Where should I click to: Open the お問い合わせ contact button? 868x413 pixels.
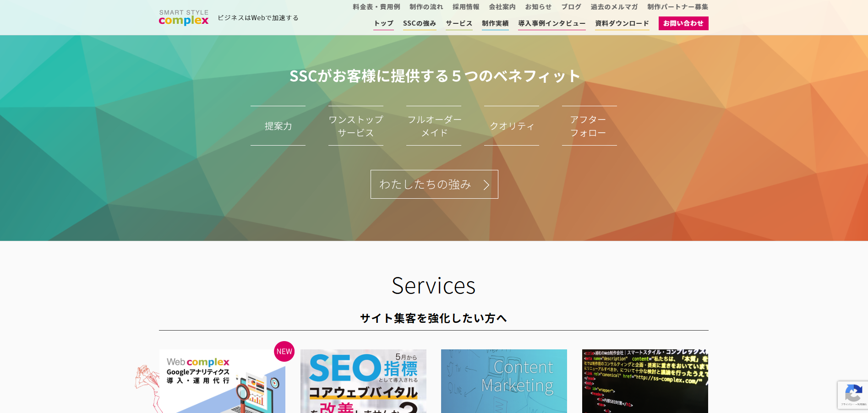point(683,23)
